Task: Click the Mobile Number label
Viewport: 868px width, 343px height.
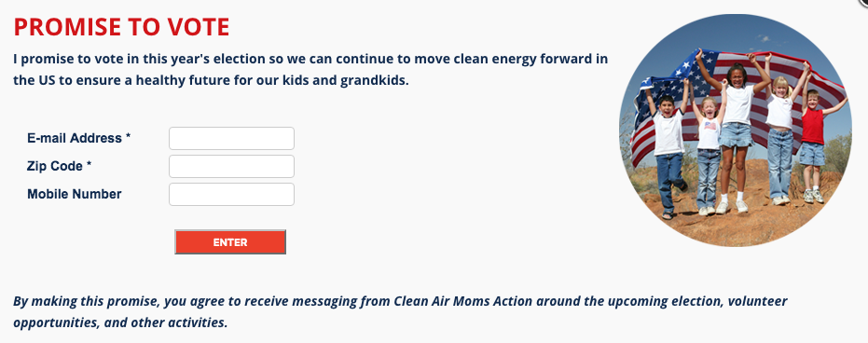Action: tap(75, 194)
